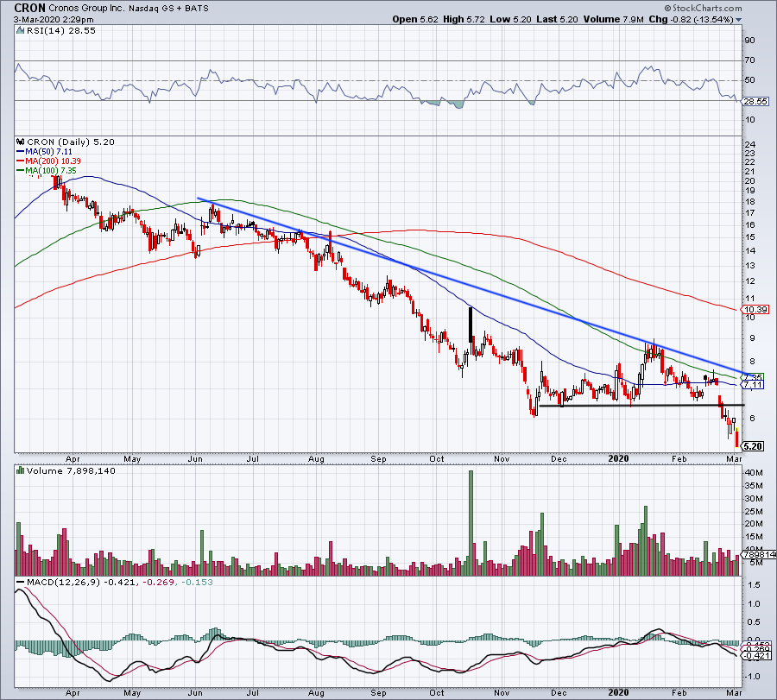This screenshot has height=700, width=777.
Task: Click the 28.55 RSI marker on right axis
Action: [x=755, y=101]
